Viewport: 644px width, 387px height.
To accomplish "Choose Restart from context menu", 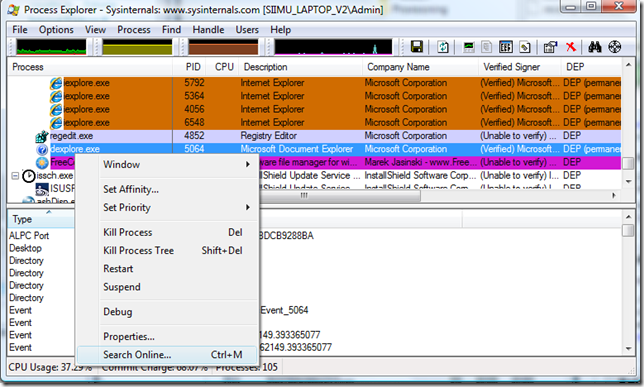I will tap(168, 269).
